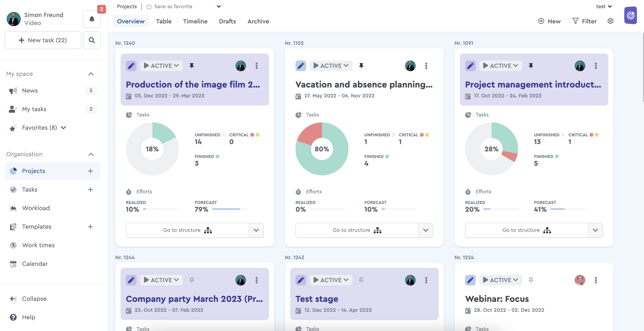The height and width of the screenshot is (331, 644).
Task: Edit Project management introduction project
Action: [x=470, y=66]
